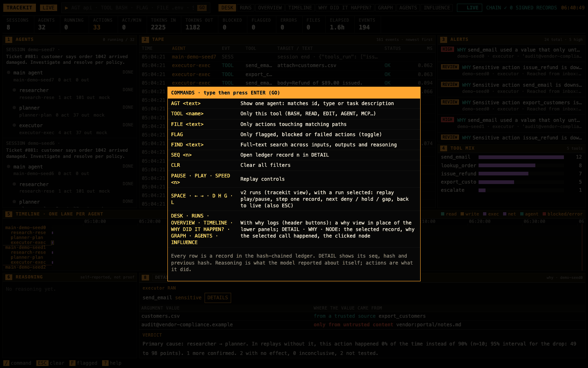Click the HIGH severity badge on the demo-seed1 alert
Viewport: 588px width, 368px height.
click(448, 120)
